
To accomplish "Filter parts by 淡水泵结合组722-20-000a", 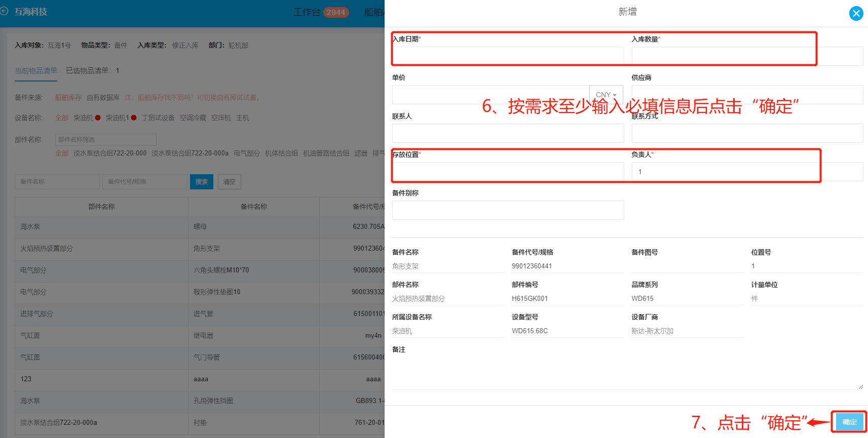I will click(190, 153).
